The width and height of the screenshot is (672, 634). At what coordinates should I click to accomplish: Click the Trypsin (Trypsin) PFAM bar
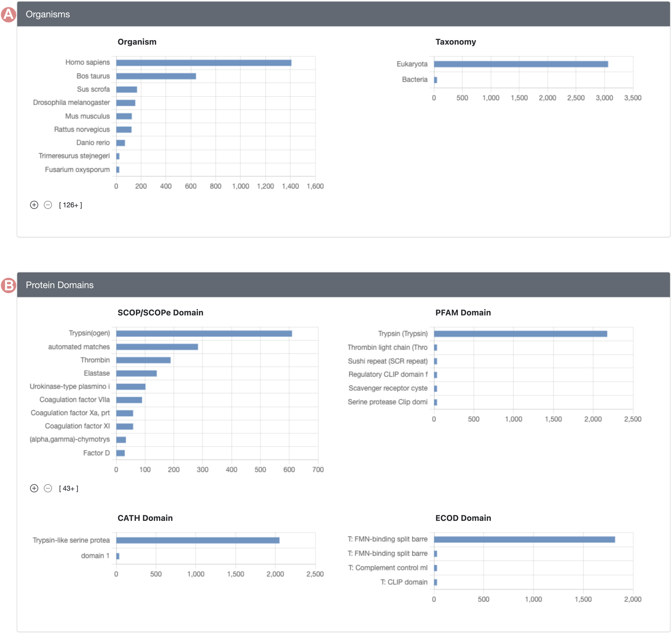click(x=520, y=334)
